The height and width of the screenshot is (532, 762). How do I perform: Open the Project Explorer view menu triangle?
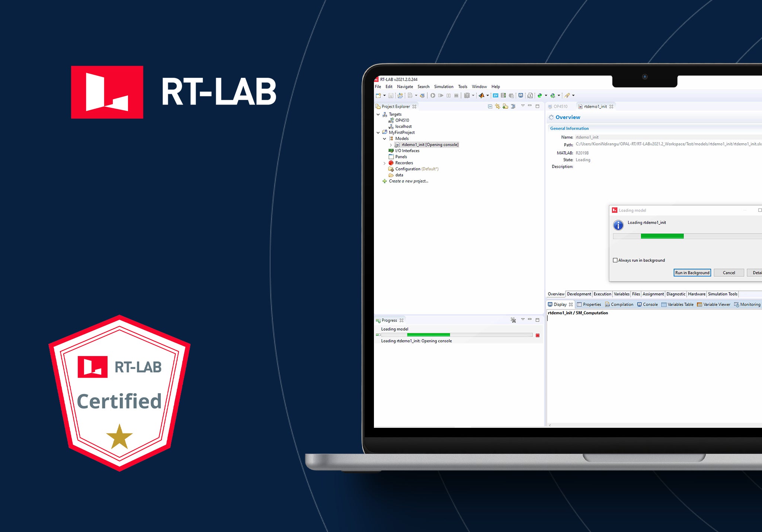[x=523, y=106]
